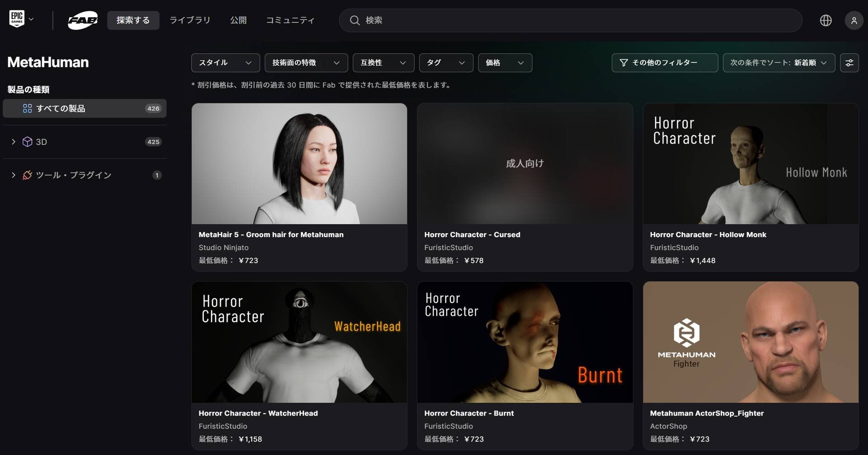Open FuristicStudio link under WatcherHead
This screenshot has height=455, width=868.
tap(223, 426)
